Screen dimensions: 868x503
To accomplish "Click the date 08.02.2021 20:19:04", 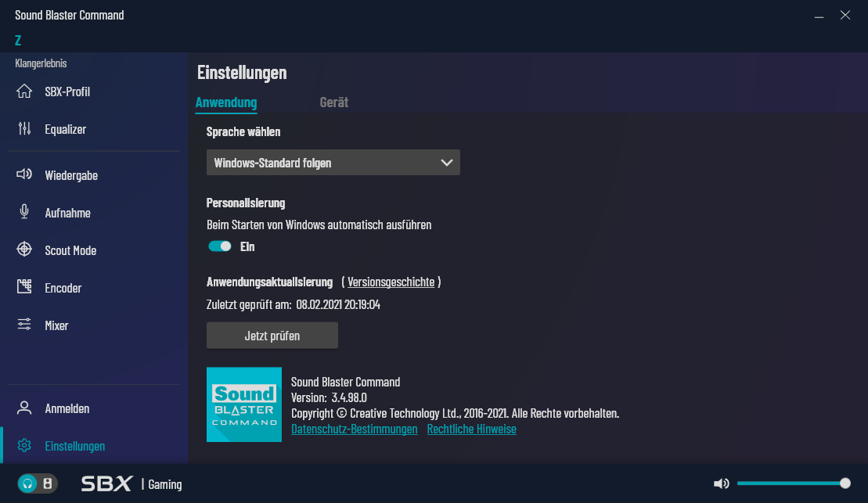I will (338, 304).
